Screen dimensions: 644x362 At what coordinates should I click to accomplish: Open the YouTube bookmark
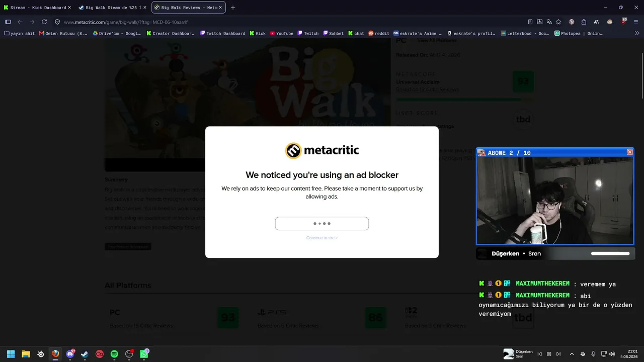pos(281,34)
